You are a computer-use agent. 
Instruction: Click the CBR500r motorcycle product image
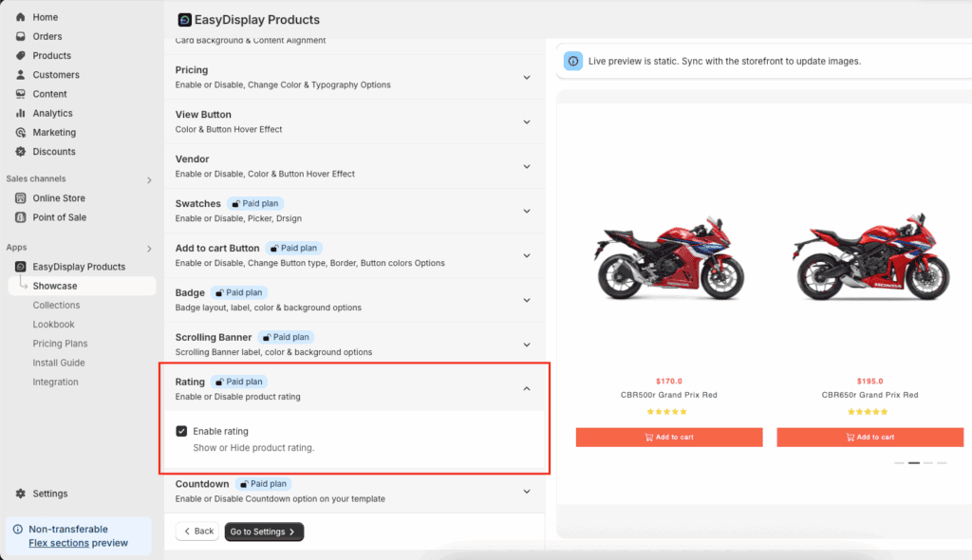668,258
